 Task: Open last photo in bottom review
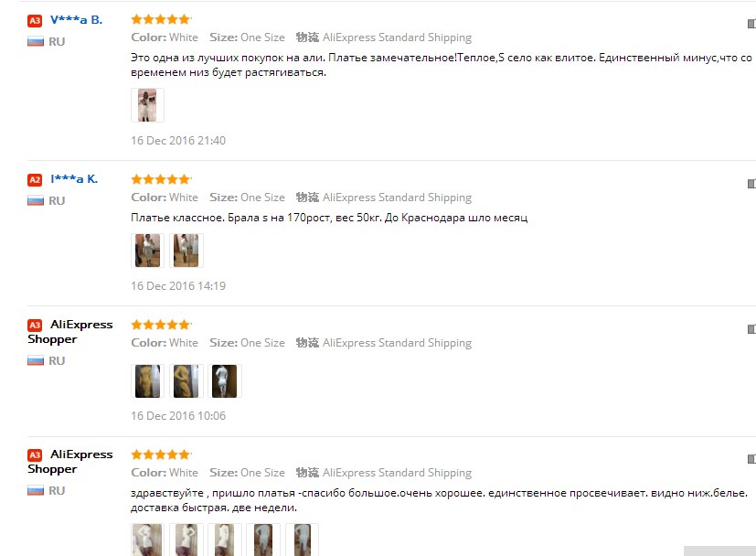(302, 540)
